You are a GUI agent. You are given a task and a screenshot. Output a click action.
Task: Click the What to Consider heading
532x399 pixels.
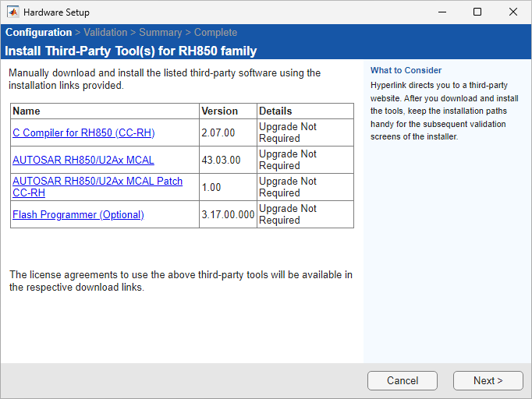click(x=406, y=70)
